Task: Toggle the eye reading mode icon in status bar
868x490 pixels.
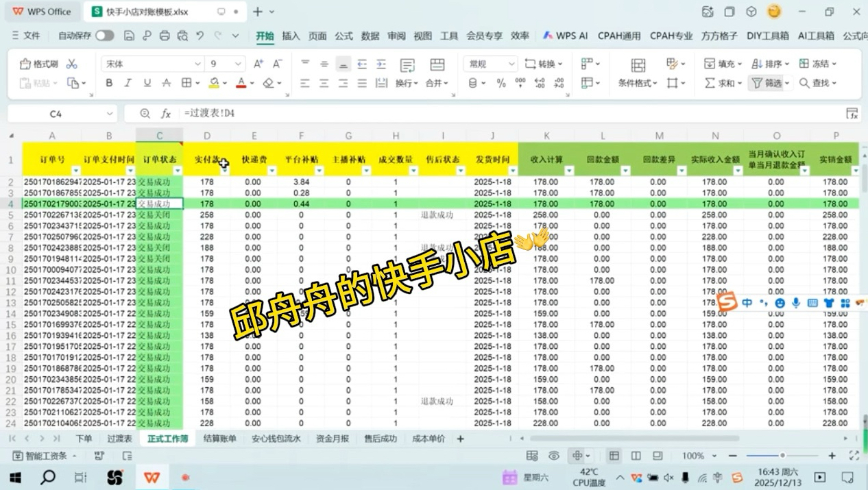Action: point(554,456)
